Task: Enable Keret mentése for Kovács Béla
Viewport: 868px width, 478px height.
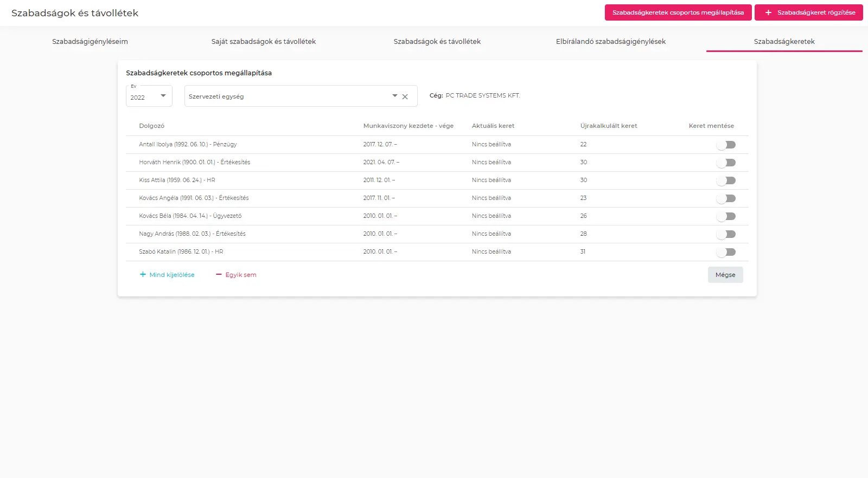Action: click(725, 216)
